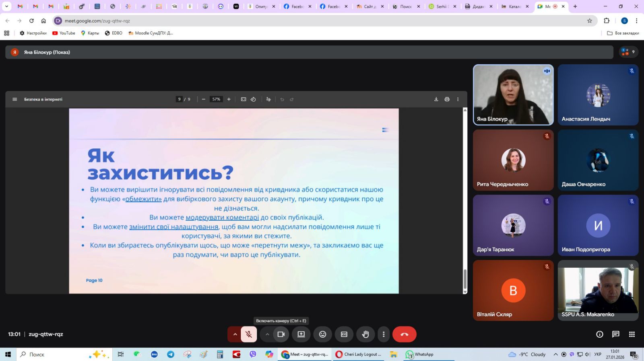Image resolution: width=644 pixels, height=361 pixels.
Task: Open the emoji reactions button
Action: 322,334
